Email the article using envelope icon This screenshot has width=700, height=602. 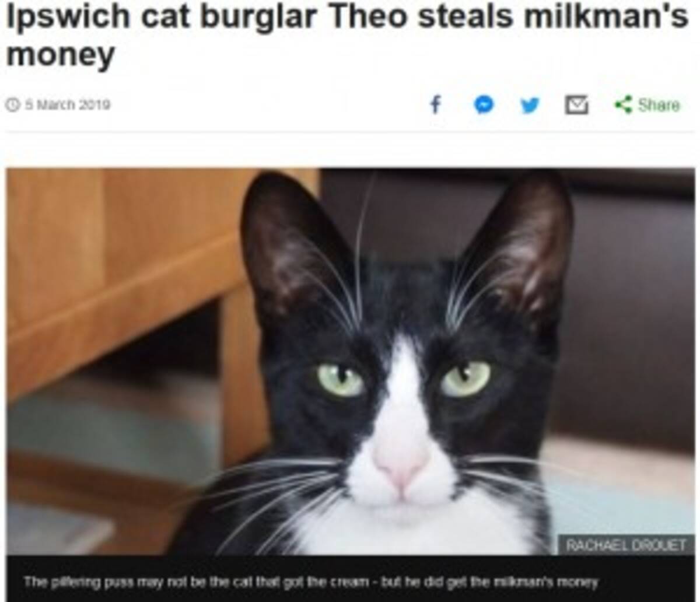click(x=576, y=105)
